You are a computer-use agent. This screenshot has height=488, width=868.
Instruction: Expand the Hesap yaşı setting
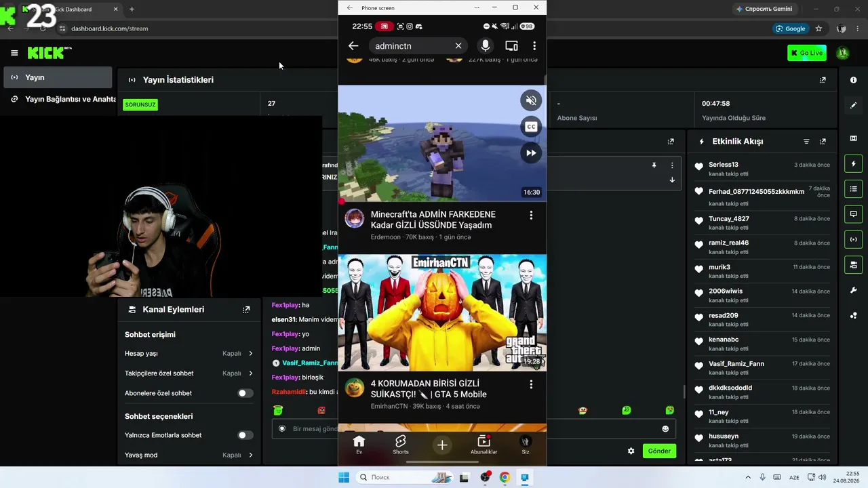point(189,354)
